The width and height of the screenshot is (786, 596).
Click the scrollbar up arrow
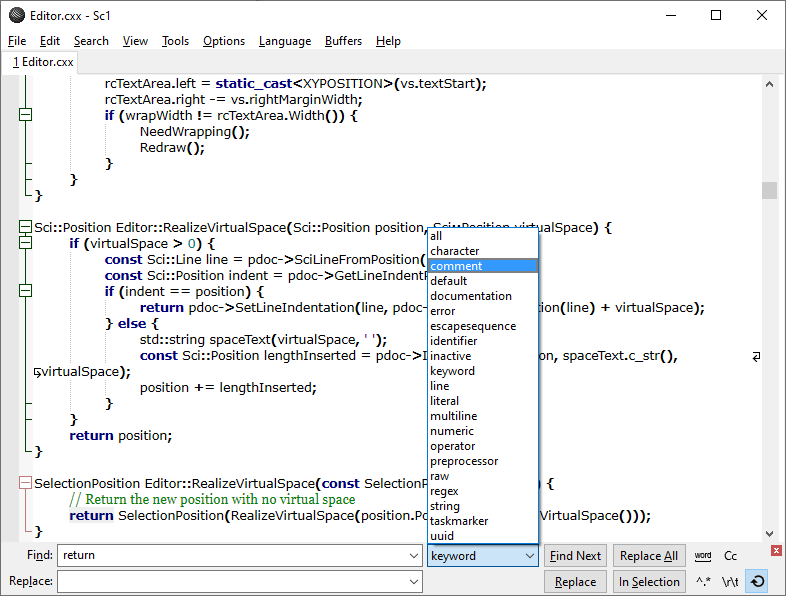(769, 84)
